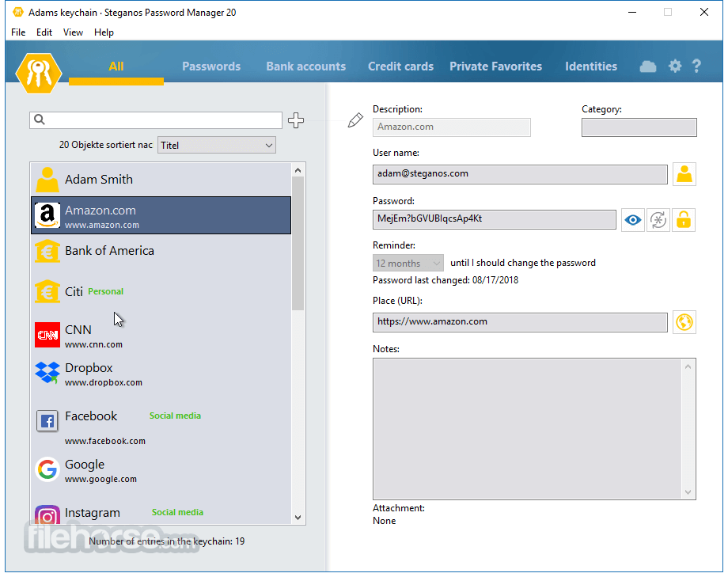728x577 pixels.
Task: Switch to the Passwords tab
Action: pos(211,66)
